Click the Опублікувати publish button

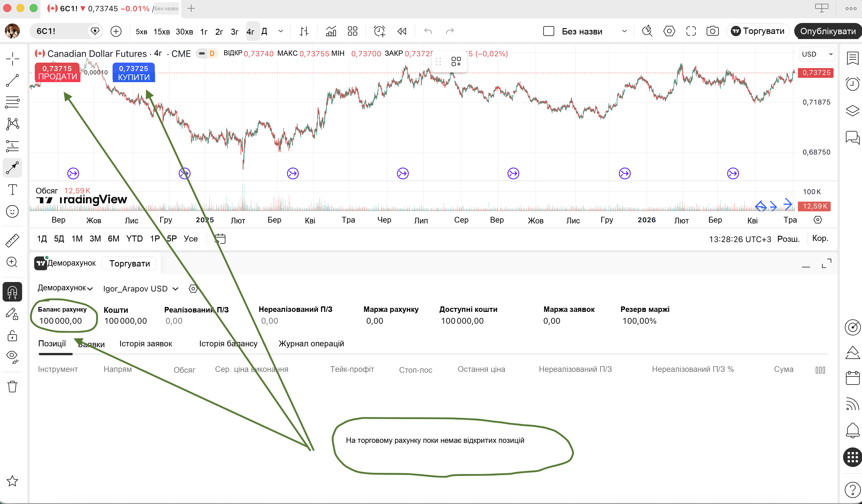click(828, 31)
